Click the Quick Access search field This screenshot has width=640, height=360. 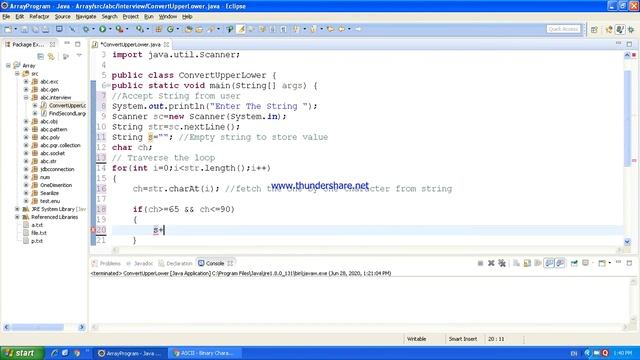pyautogui.click(x=563, y=29)
